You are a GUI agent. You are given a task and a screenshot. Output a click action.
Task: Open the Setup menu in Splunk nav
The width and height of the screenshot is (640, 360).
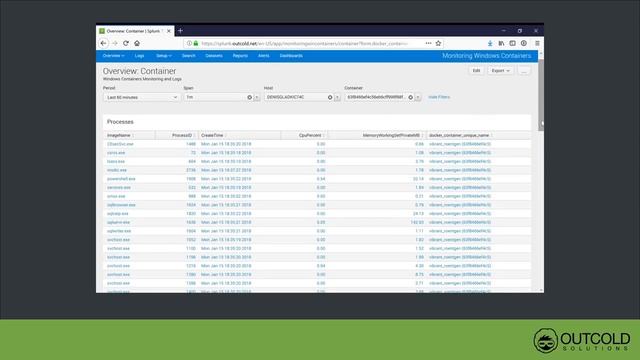pos(164,56)
